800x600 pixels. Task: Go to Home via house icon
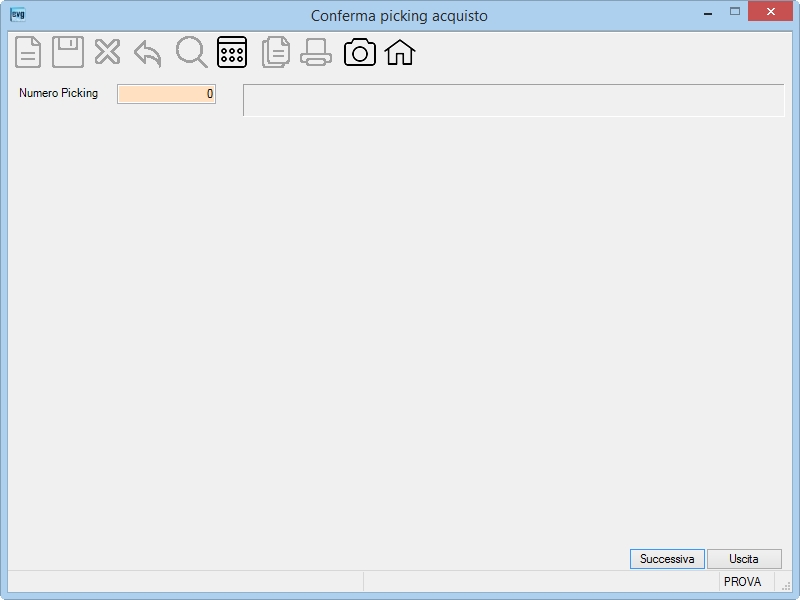(400, 52)
